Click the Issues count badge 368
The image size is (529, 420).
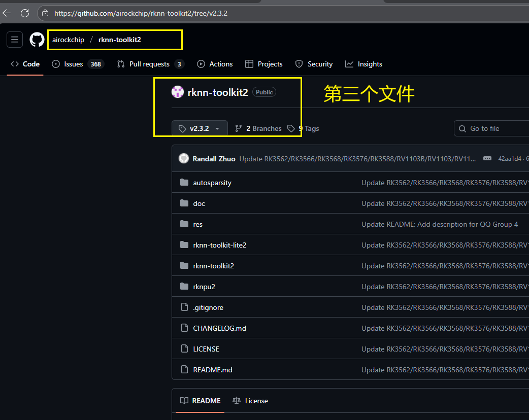(x=96, y=64)
